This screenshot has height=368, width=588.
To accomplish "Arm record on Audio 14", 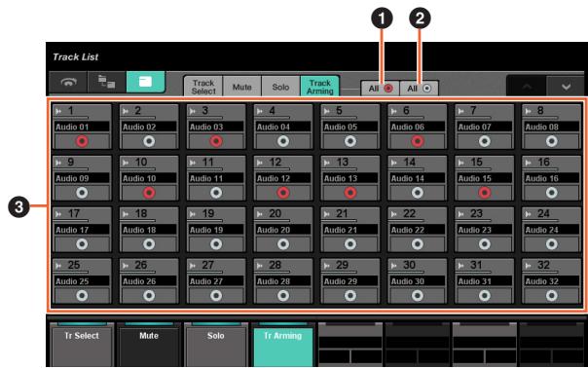I will (418, 193).
